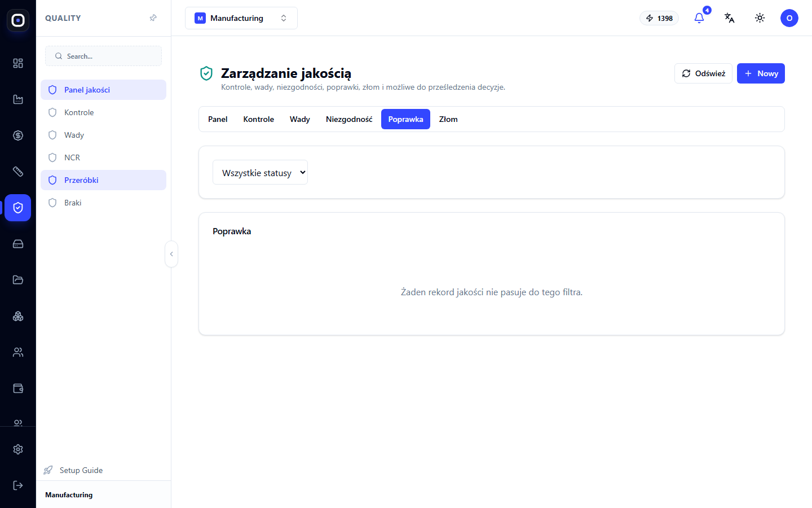The height and width of the screenshot is (508, 812).
Task: Switch to the Złom tab
Action: [448, 119]
